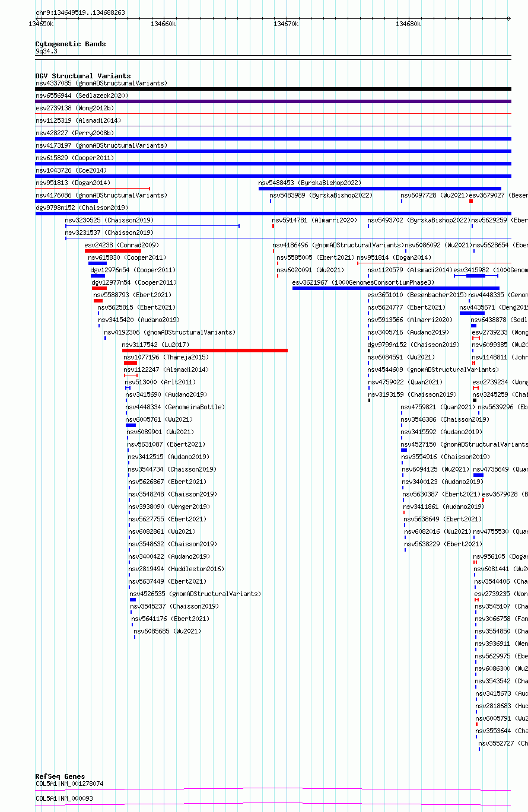The height and width of the screenshot is (812, 528).
Task: Open nsv1125319 (Alsmadi2014) variant
Action: coord(78,120)
